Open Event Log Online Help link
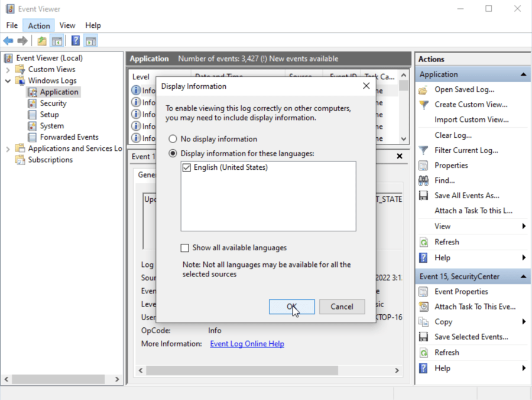The height and width of the screenshot is (400, 532). [246, 343]
